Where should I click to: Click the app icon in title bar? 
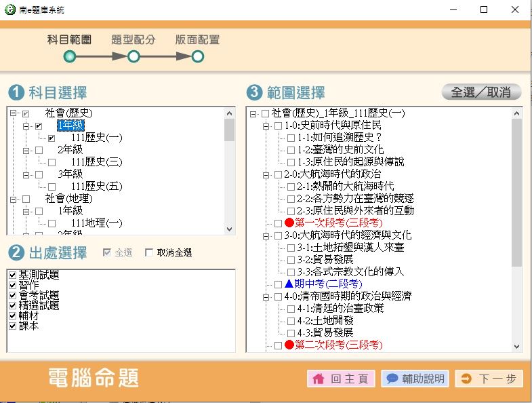coord(9,9)
